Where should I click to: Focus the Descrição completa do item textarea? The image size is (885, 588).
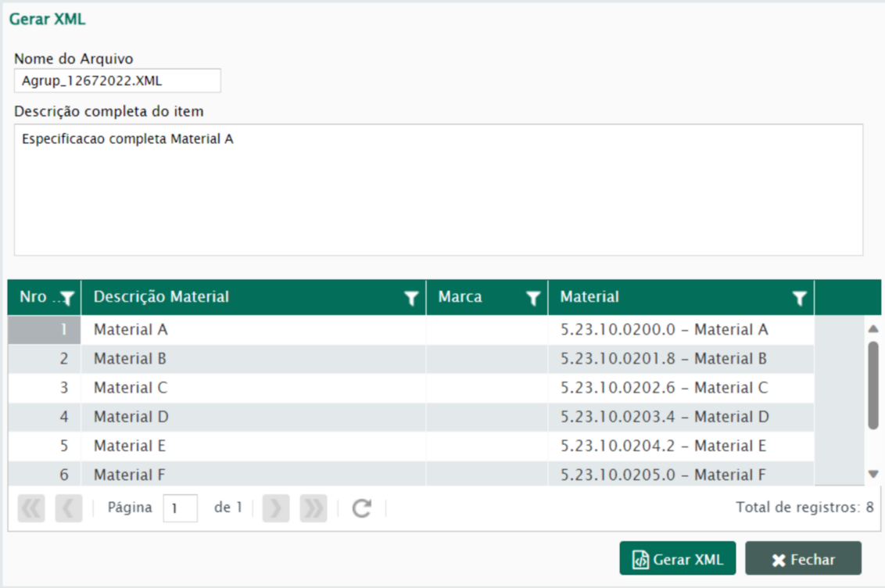pyautogui.click(x=438, y=189)
